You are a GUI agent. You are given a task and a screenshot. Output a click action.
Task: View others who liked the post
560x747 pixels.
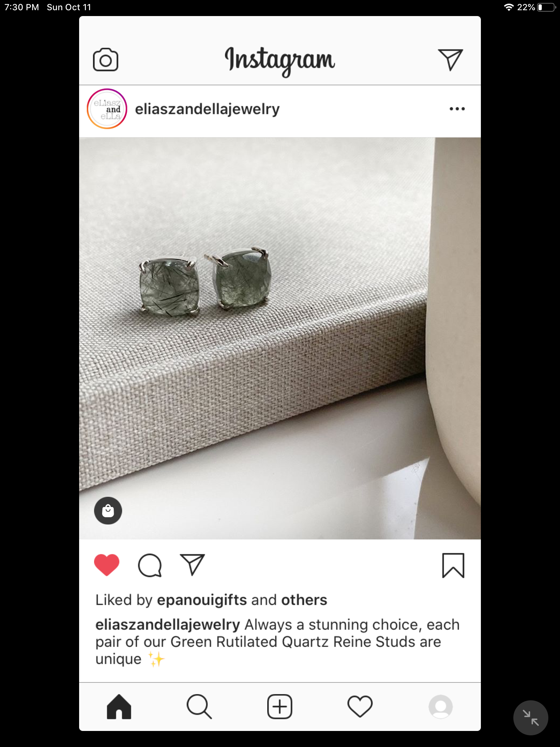[x=304, y=600]
